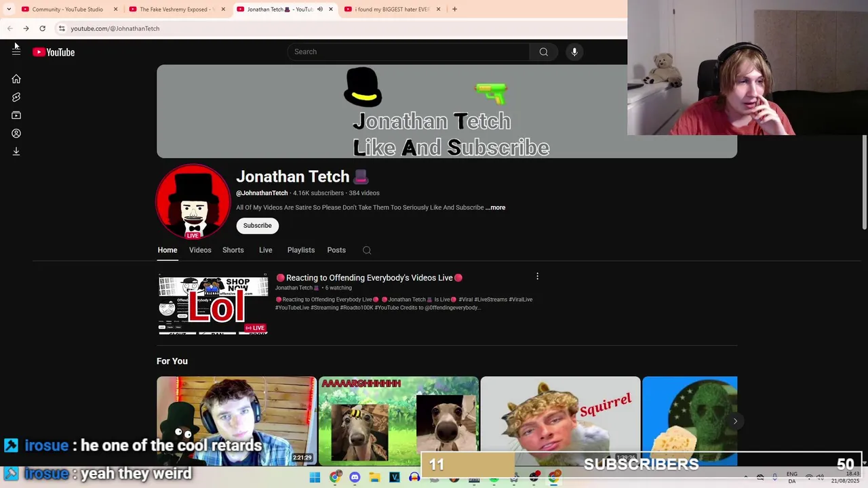Open the You page from sidebar
Image resolution: width=868 pixels, height=488 pixels.
16,134
